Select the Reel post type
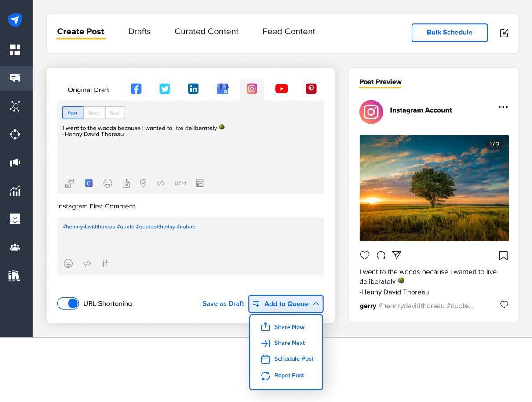The height and width of the screenshot is (402, 532). click(115, 113)
